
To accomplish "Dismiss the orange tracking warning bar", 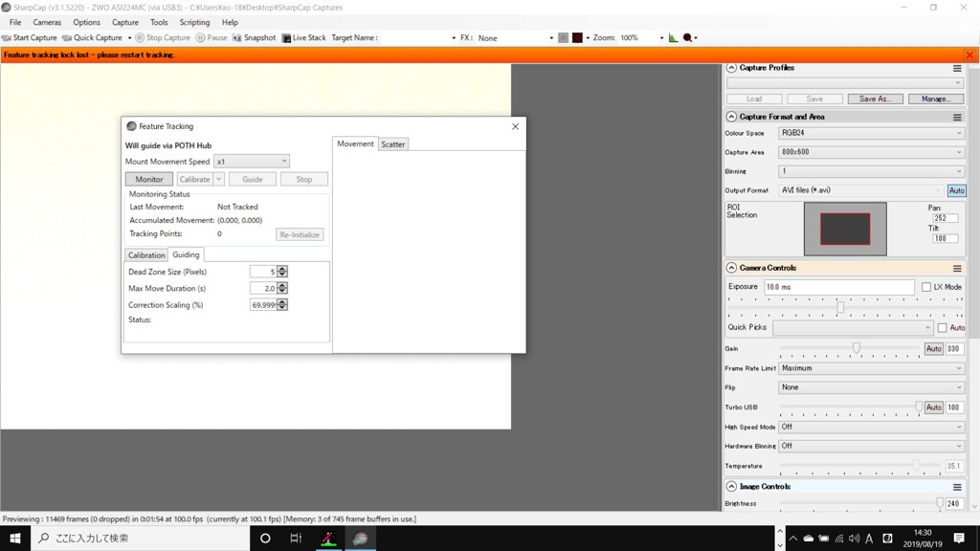I will [969, 55].
